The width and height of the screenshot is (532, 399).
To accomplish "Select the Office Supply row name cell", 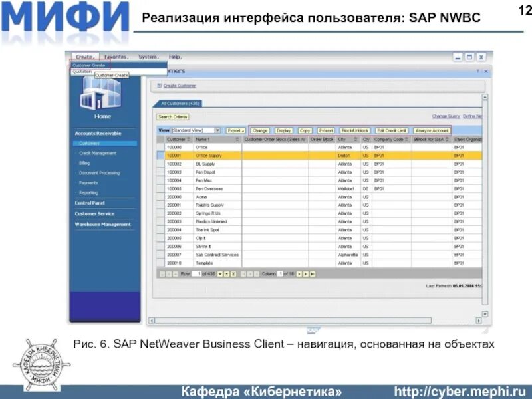I will click(217, 156).
